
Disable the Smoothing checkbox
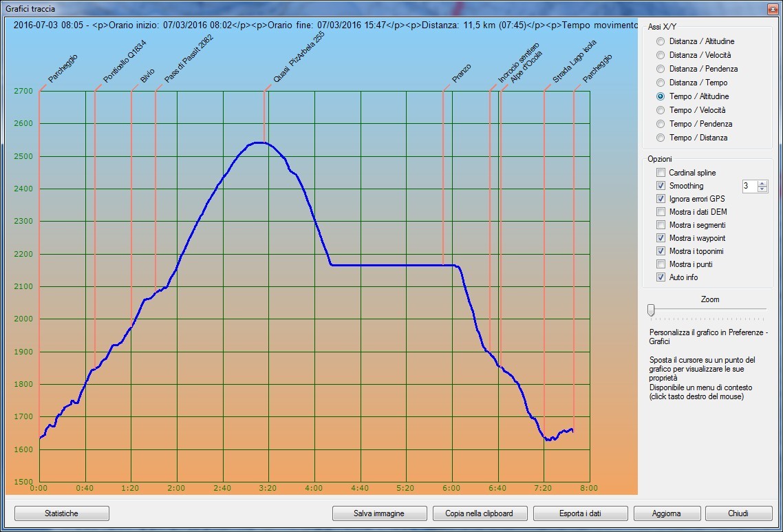tap(661, 186)
